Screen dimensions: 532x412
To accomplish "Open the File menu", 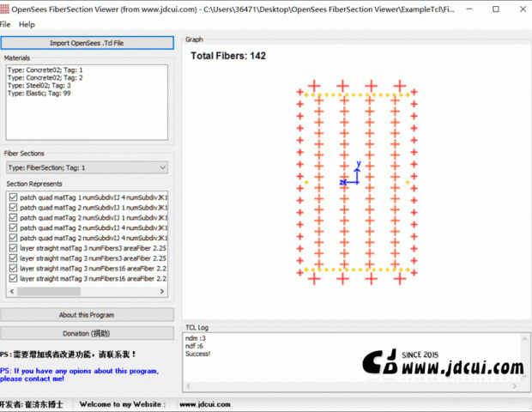I will coord(6,25).
